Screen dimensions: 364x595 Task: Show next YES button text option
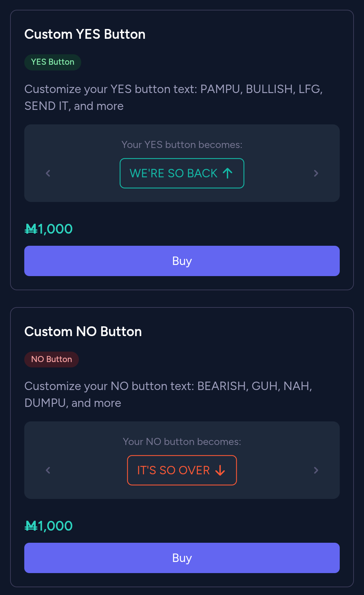tap(316, 173)
